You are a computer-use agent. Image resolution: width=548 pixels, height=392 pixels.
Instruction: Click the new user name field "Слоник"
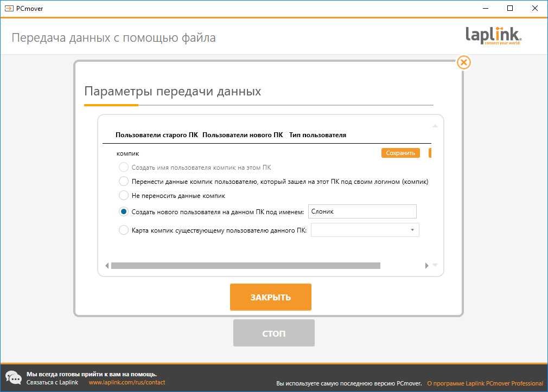pos(361,211)
